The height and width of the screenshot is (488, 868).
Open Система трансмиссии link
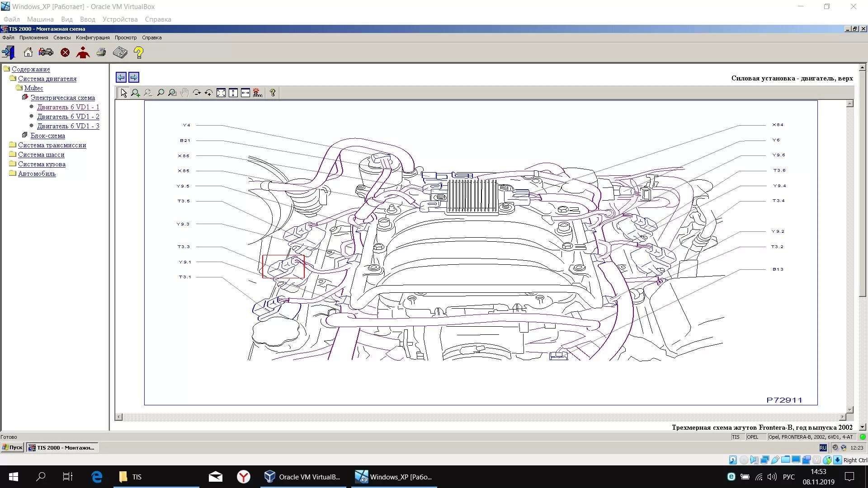tap(52, 145)
